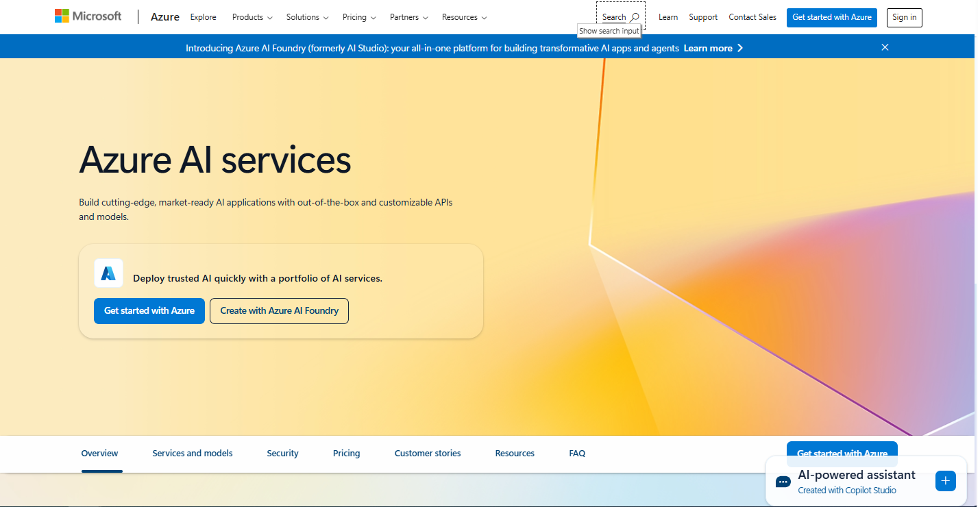Open the Support link
Viewport: 980px width, 507px height.
pyautogui.click(x=703, y=17)
